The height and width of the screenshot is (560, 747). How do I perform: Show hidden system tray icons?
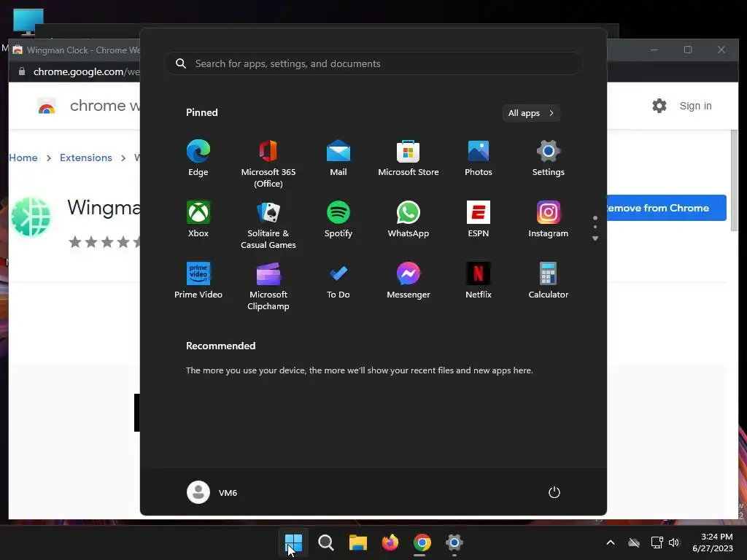pos(611,542)
